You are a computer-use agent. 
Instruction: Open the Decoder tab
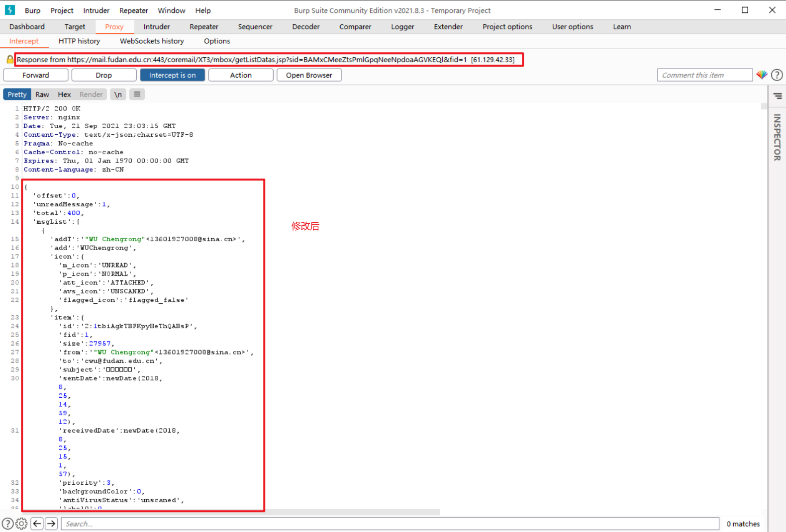[x=306, y=27]
